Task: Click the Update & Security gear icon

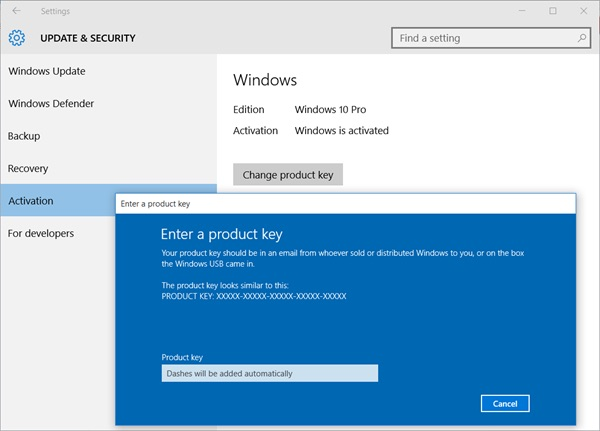Action: [x=16, y=39]
